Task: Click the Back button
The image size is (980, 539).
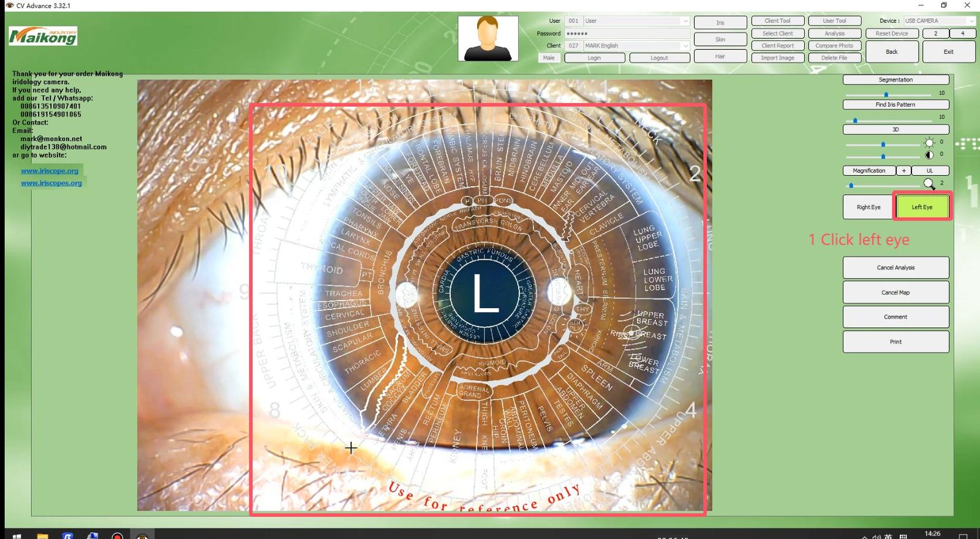Action: 892,51
